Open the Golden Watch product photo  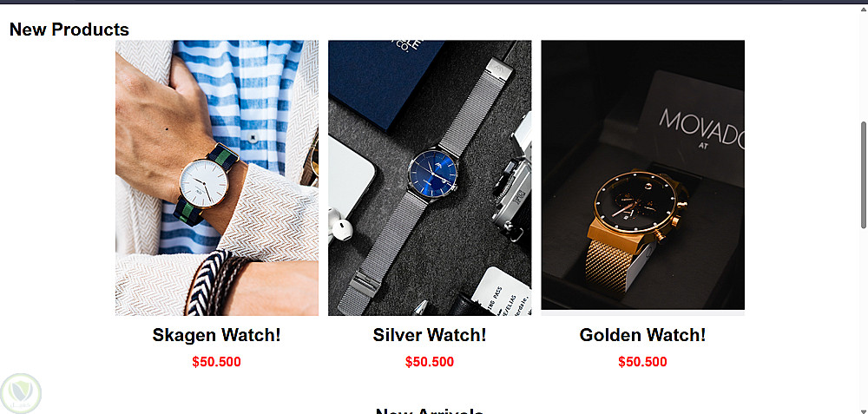tap(642, 175)
